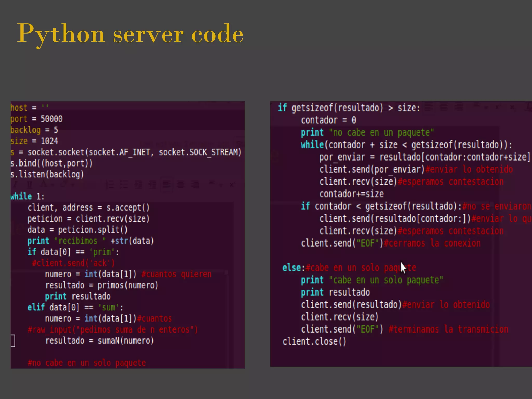Click the '#cuantos' comment after int(data[1])

[154, 318]
